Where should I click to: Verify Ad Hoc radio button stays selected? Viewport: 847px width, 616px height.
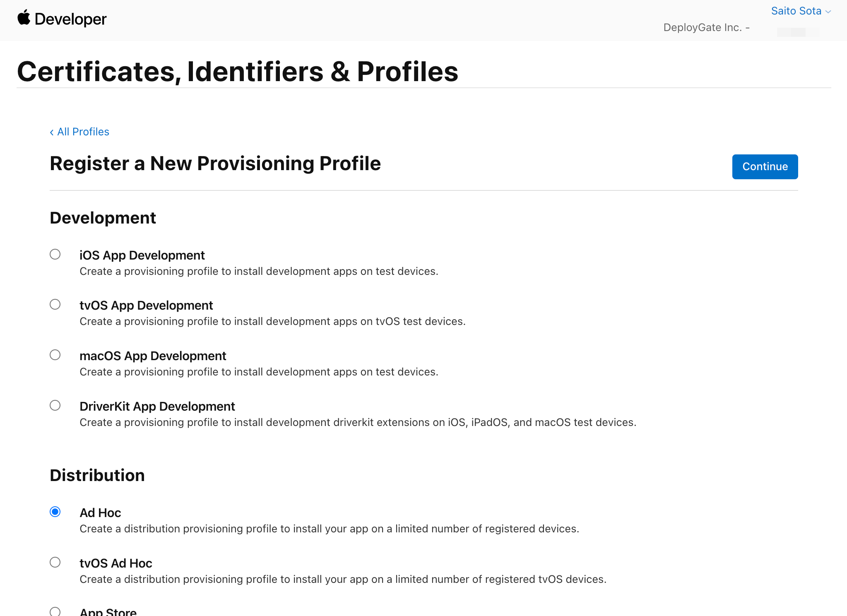(55, 512)
